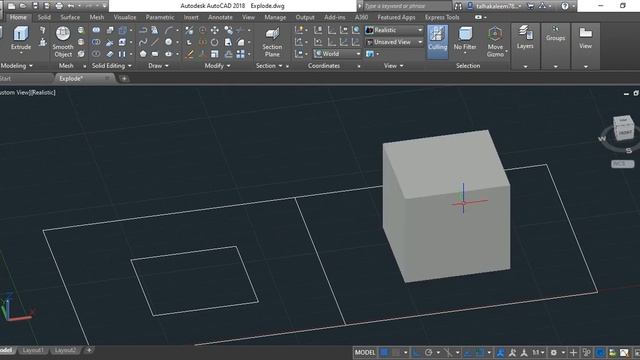The height and width of the screenshot is (360, 640).
Task: Click the Rotate modify tool icon
Action: tap(214, 42)
